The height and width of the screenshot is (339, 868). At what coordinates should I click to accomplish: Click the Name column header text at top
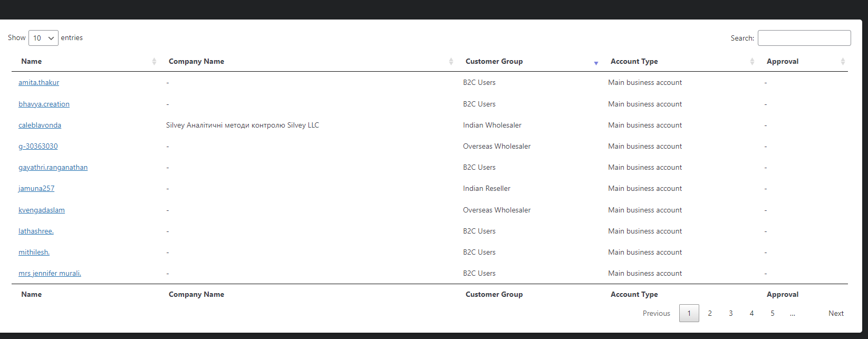[x=32, y=62]
